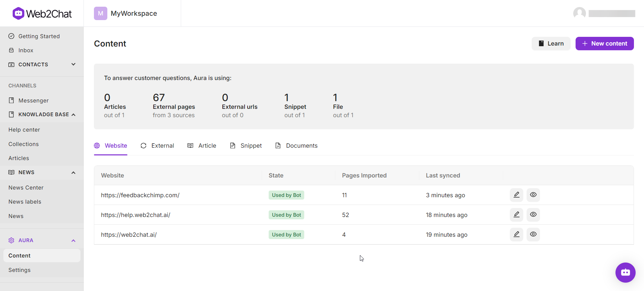Click Used by Bot badge for web2chat.ai
The height and width of the screenshot is (291, 644).
tap(286, 235)
